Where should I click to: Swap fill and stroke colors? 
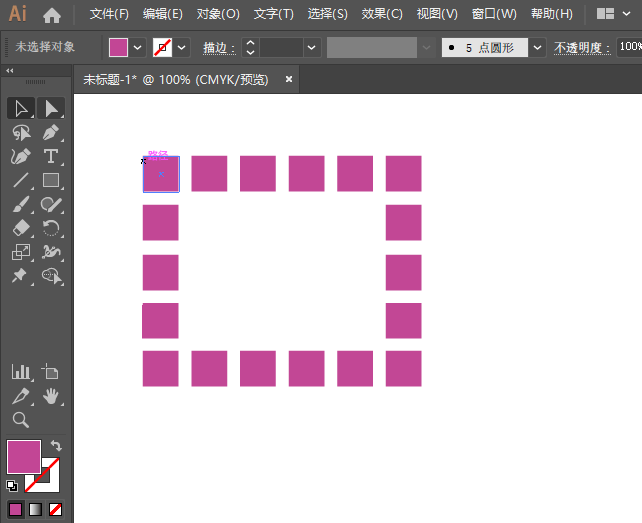click(57, 446)
